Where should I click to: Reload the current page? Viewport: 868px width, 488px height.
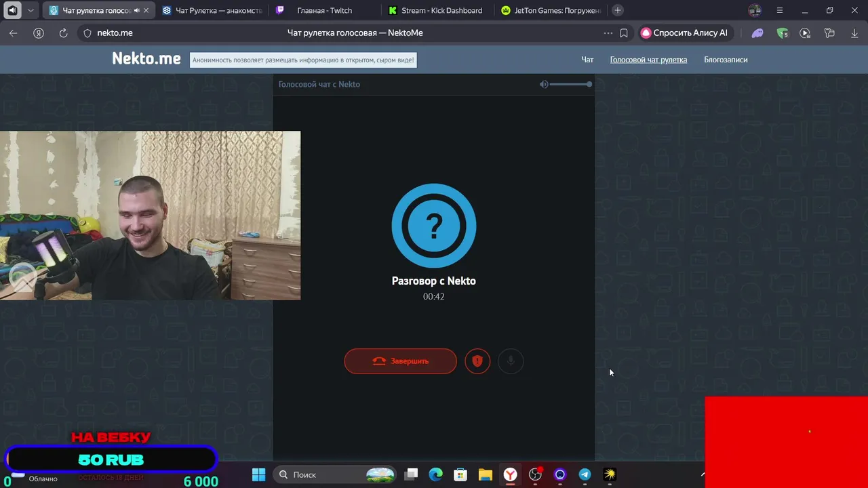click(63, 33)
